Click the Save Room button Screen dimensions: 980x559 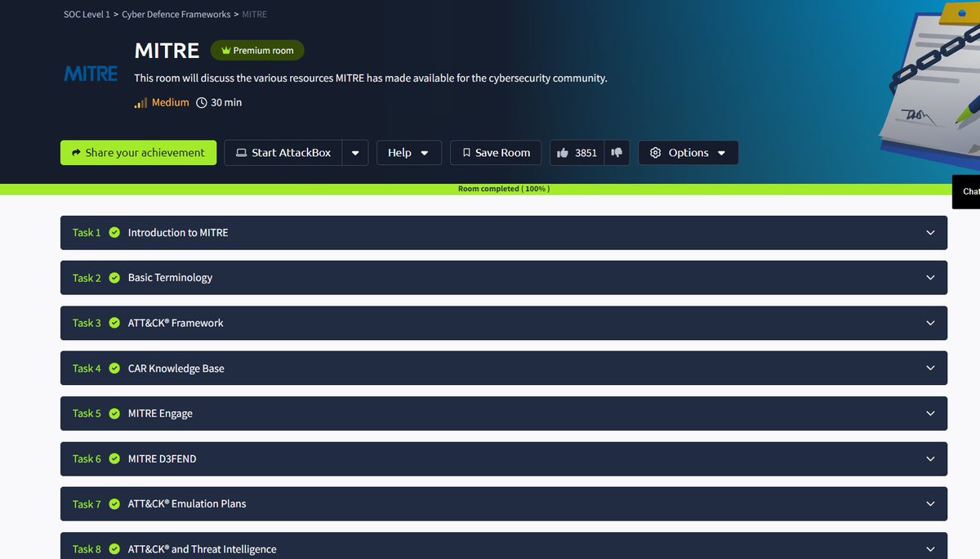[x=496, y=153]
